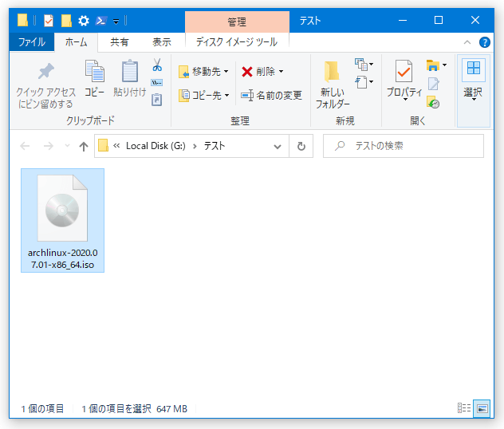
Task: Expand the 削除 dropdown arrow
Action: tap(282, 71)
